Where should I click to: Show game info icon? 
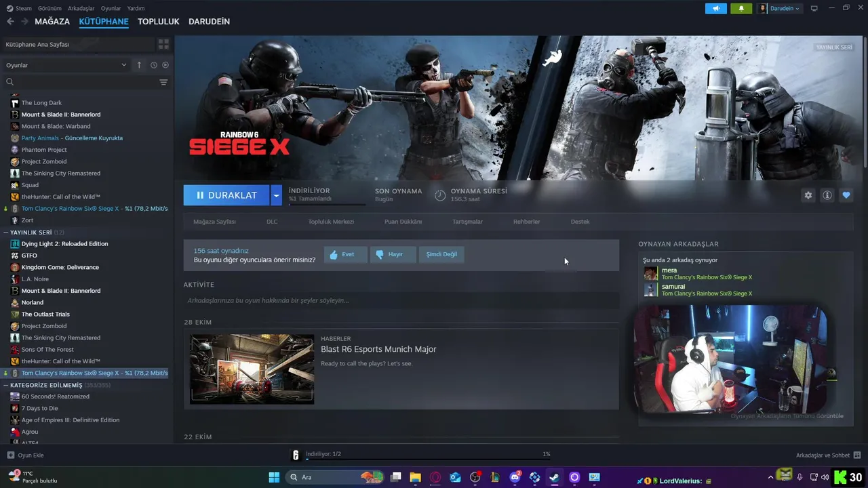tap(827, 195)
